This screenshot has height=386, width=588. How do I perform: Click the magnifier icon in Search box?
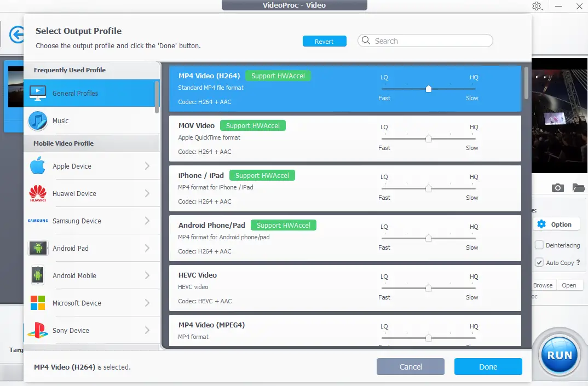(366, 41)
